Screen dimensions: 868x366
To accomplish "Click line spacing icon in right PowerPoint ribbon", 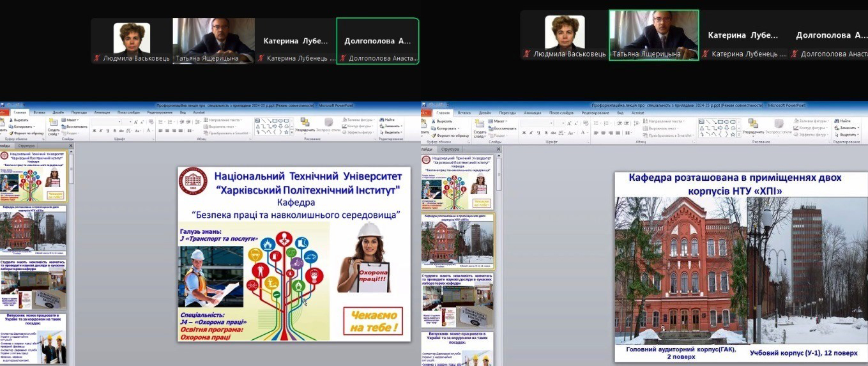I will click(x=637, y=123).
